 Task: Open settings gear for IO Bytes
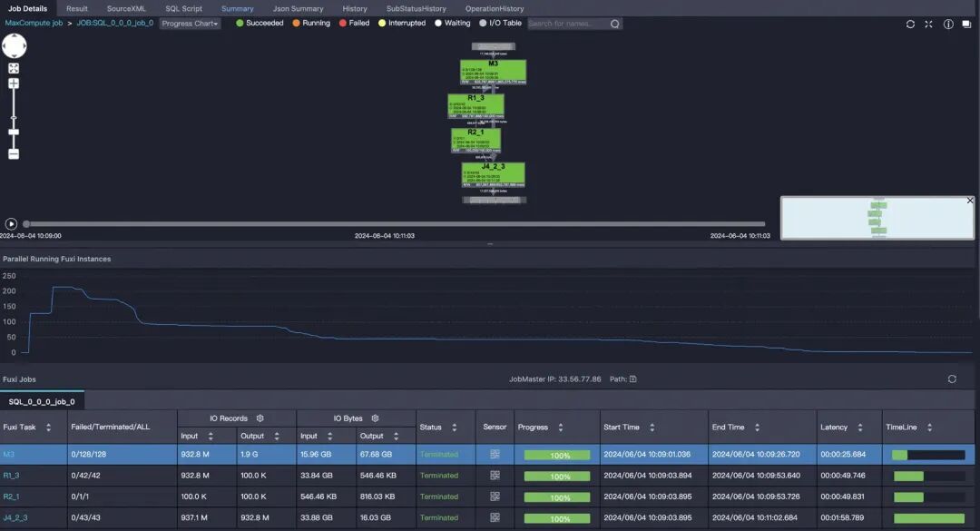tap(375, 418)
